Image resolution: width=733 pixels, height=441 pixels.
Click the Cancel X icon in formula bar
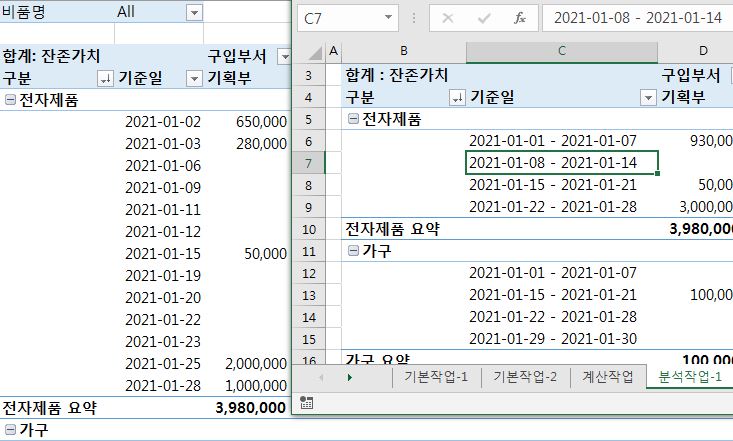[448, 18]
